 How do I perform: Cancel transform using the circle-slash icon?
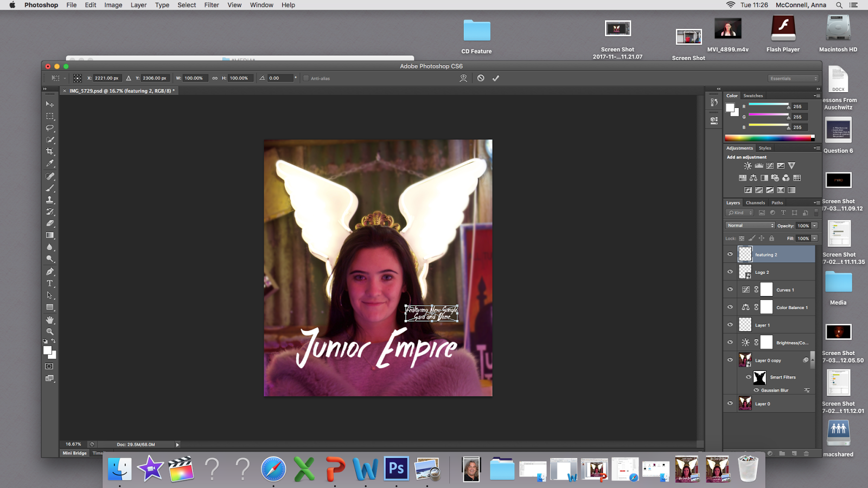[481, 78]
